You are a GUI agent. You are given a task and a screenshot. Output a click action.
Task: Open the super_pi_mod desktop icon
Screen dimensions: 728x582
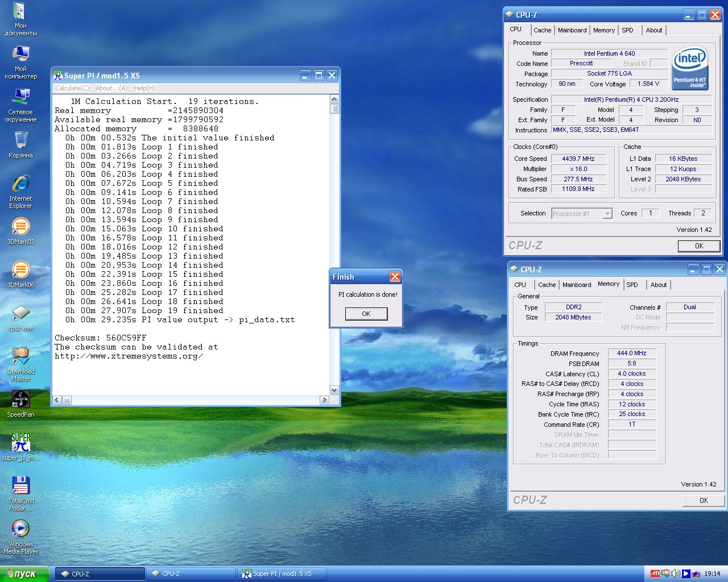pyautogui.click(x=20, y=447)
